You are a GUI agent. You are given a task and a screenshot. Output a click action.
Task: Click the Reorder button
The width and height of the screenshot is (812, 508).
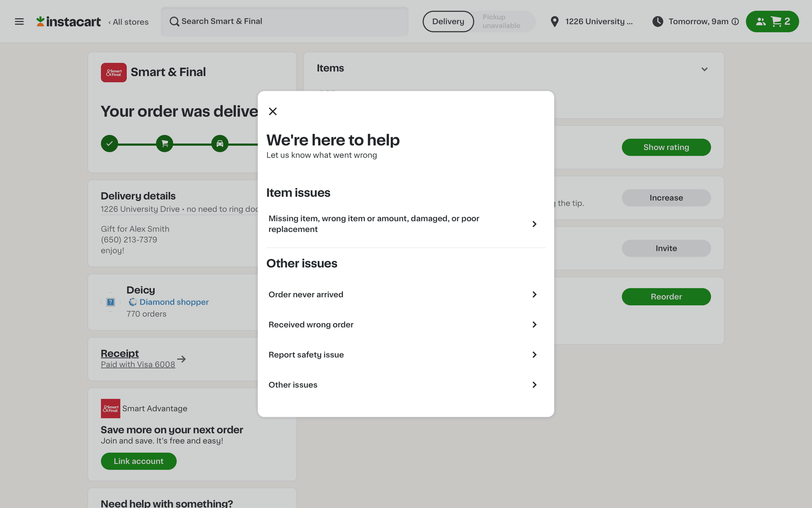click(x=666, y=297)
